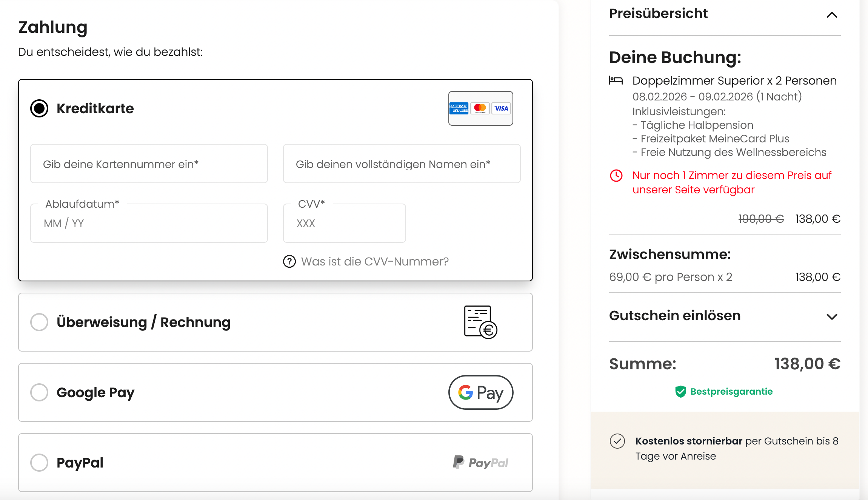The image size is (868, 500).
Task: Click the American Express card icon
Action: point(459,108)
